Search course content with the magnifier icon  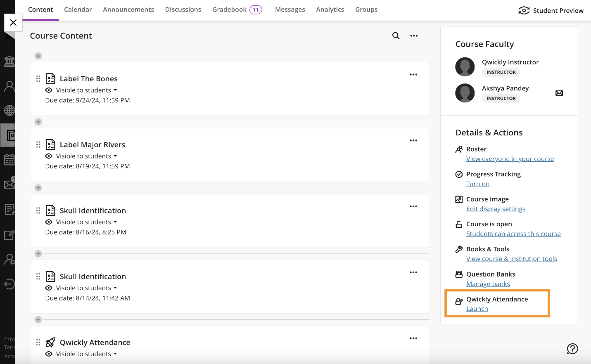(x=396, y=36)
